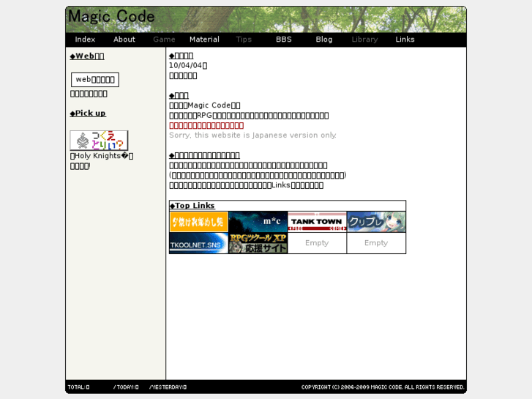The image size is (532, 399).
Task: Open the Pick up colorful banner image
Action: point(99,141)
